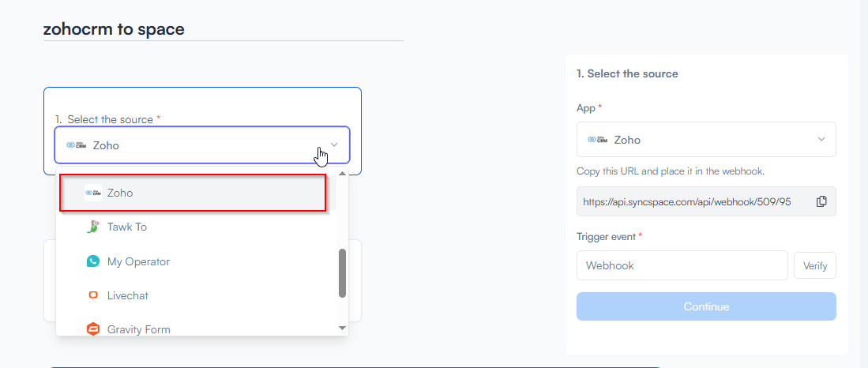Click the Trigger event Webhook field
The width and height of the screenshot is (868, 368).
682,265
